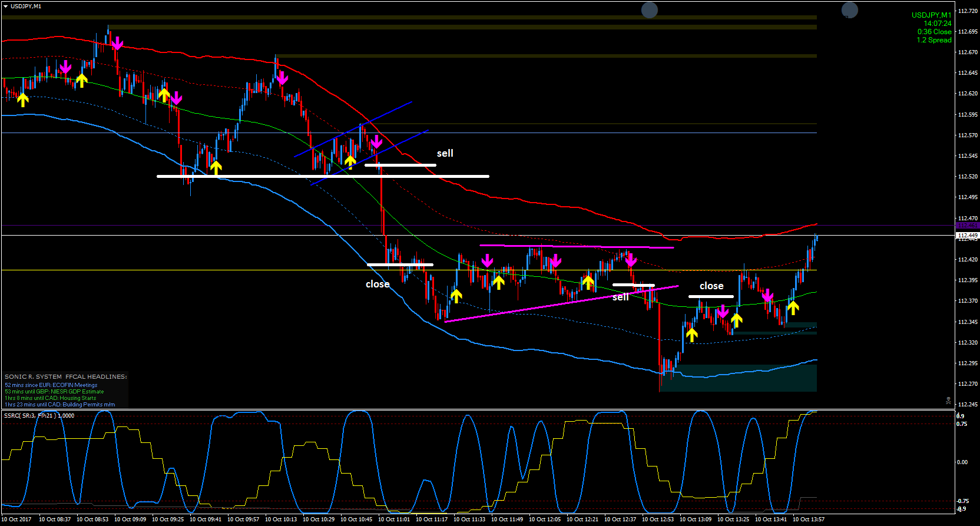Viewport: 980px width, 526px height.
Task: Click the '10 Oct 12:37' time label
Action: pos(620,520)
